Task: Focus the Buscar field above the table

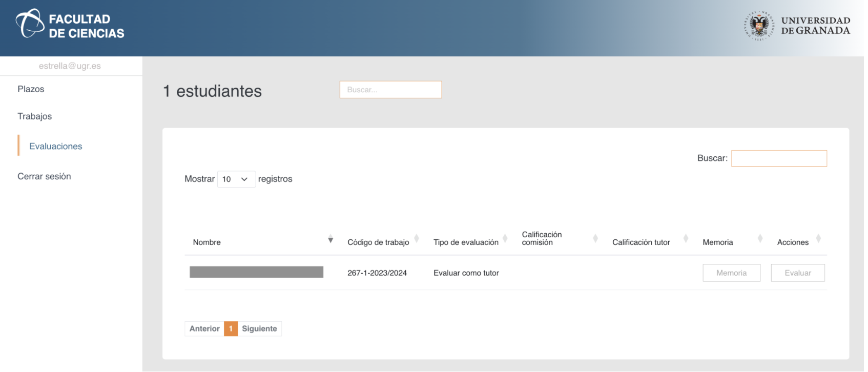Action: point(778,158)
